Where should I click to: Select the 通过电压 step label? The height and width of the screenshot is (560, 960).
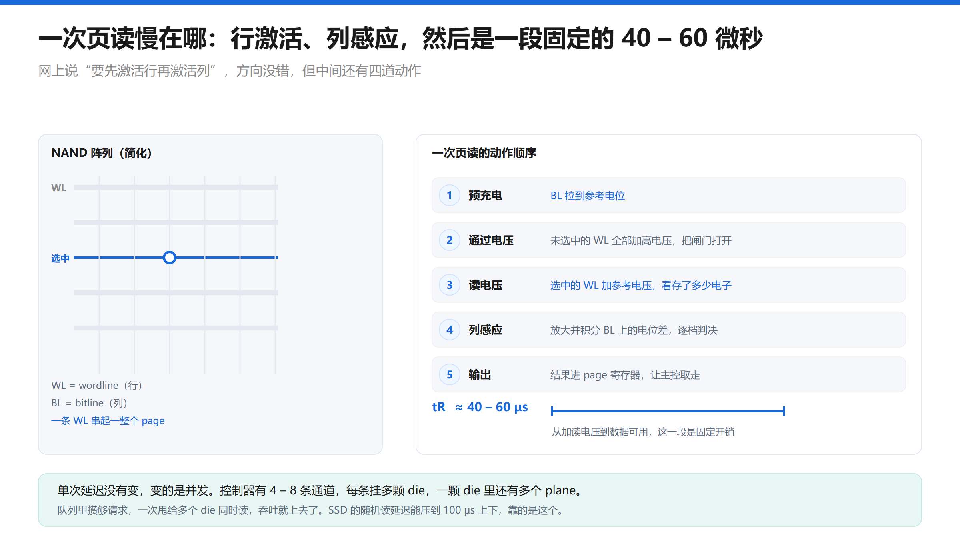point(491,240)
